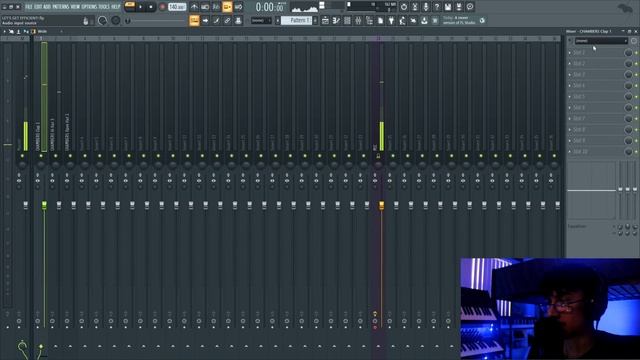This screenshot has height=360, width=640.
Task: Toggle Slot 4 enable green LED
Action: click(x=636, y=86)
